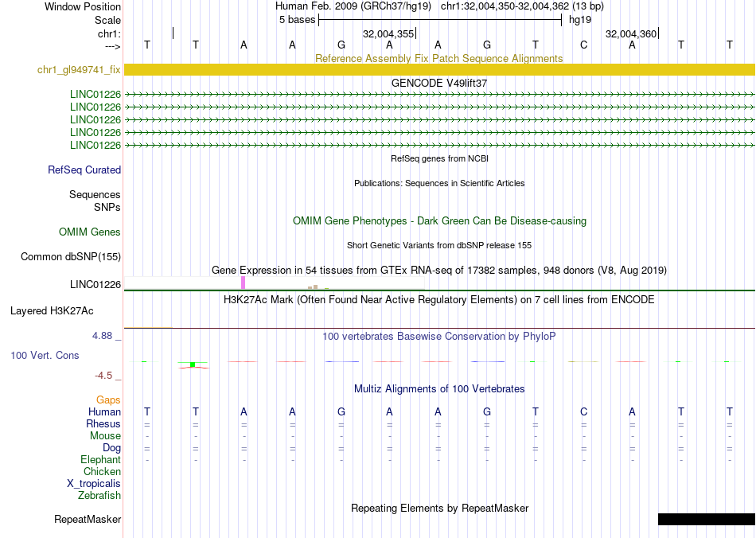Click the chr1: ruler label

point(109,33)
